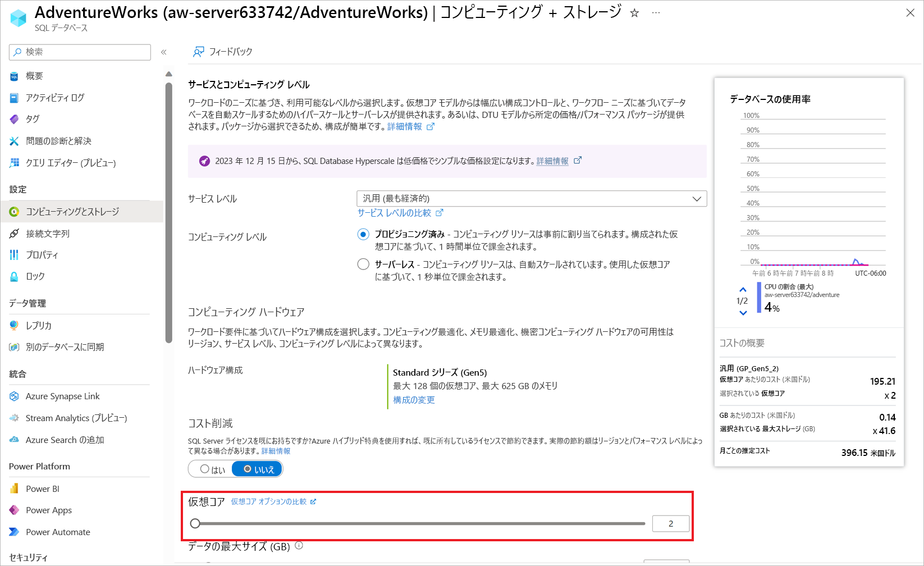
Task: Click the sidebar vertical scrollbar
Action: click(x=169, y=212)
